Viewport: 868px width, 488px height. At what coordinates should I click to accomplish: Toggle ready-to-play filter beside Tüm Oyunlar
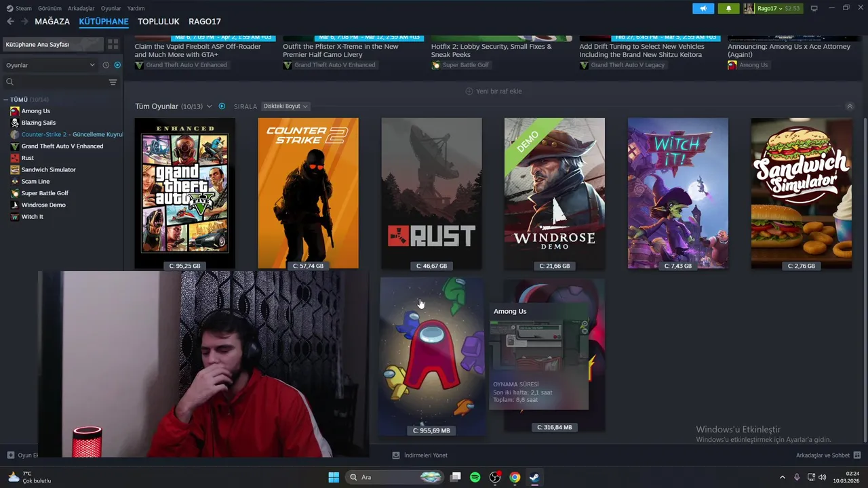[222, 106]
